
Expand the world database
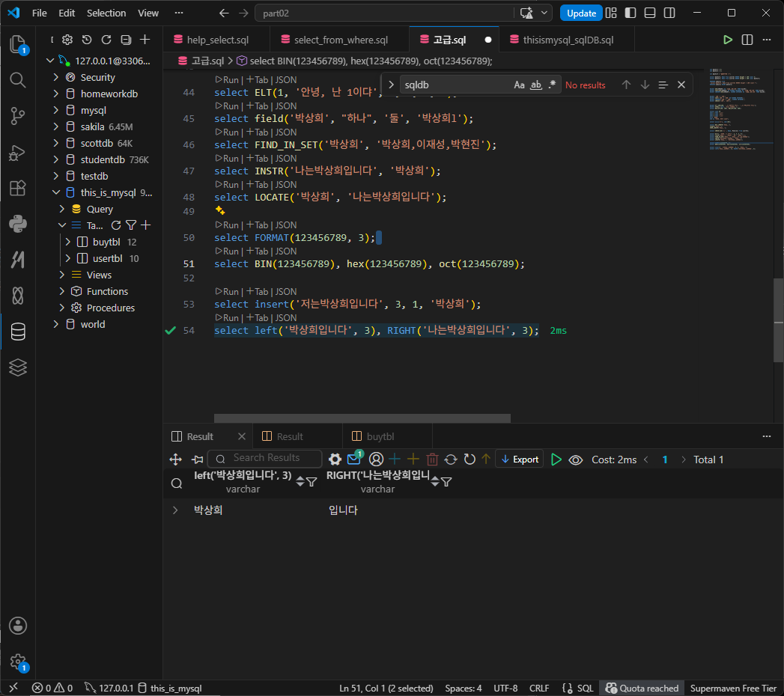[56, 324]
